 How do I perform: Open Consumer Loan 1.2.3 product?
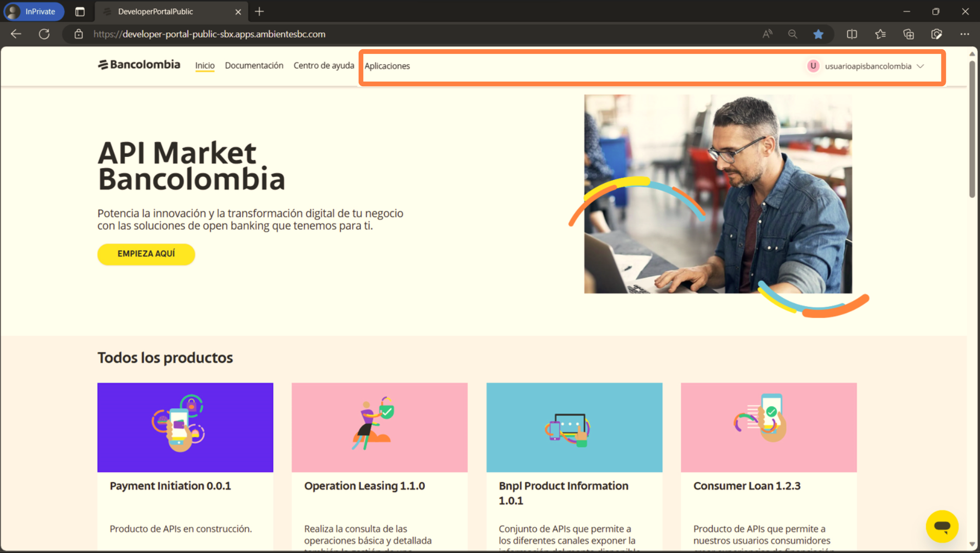tap(747, 486)
